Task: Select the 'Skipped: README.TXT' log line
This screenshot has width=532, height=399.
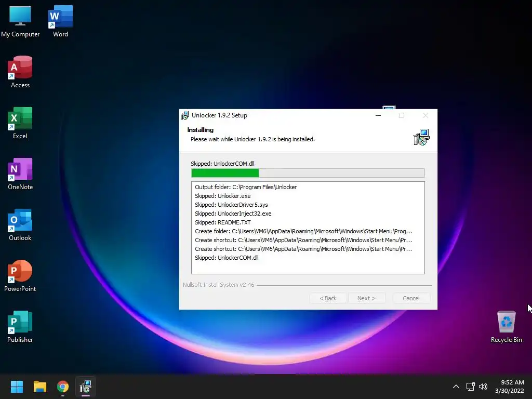Action: [222, 222]
